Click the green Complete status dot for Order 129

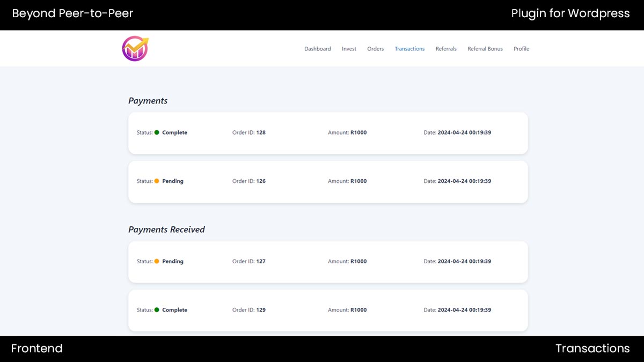point(157,310)
